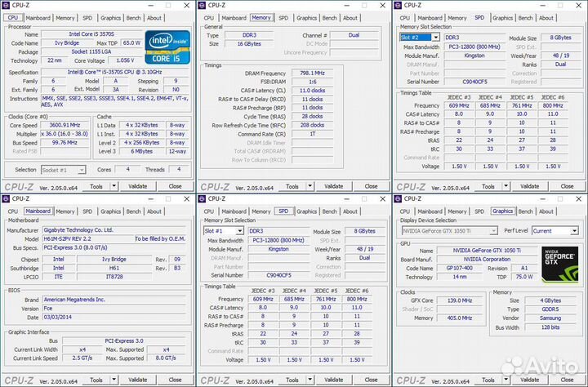Viewport: 588px width, 387px height.
Task: Click the Bus Speed 99.76 MHz value
Action: click(65, 143)
